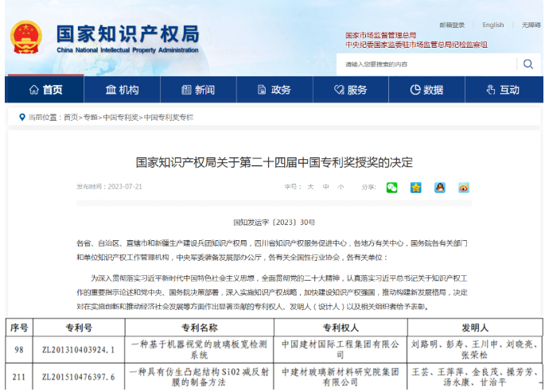Share via WeChat icon
Viewport: 545px width, 392px height.
point(391,188)
